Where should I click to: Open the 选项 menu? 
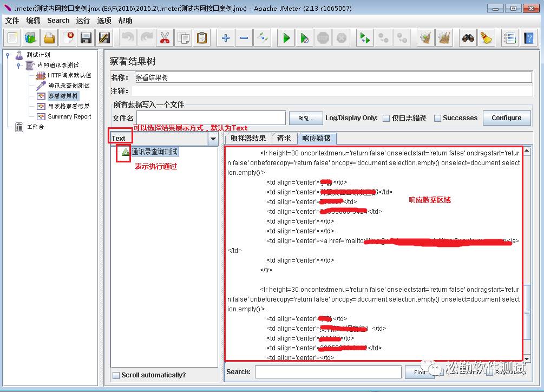(104, 21)
